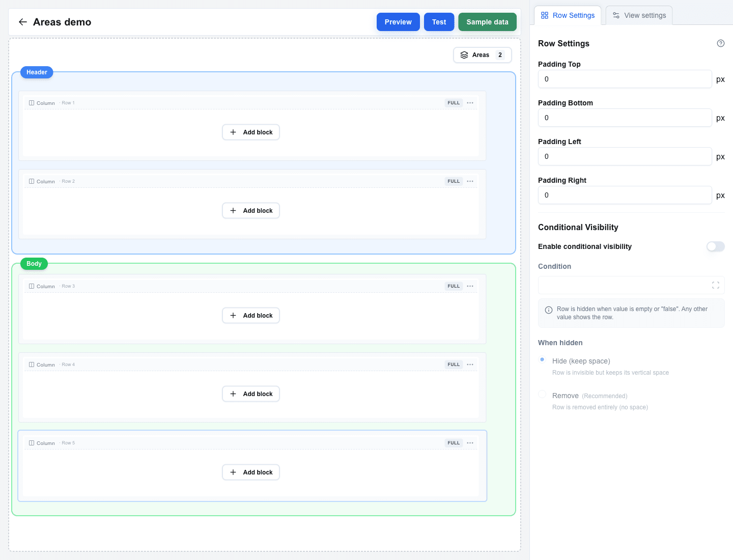Open the three-dots menu for Row 1
733x560 pixels.
pos(470,103)
